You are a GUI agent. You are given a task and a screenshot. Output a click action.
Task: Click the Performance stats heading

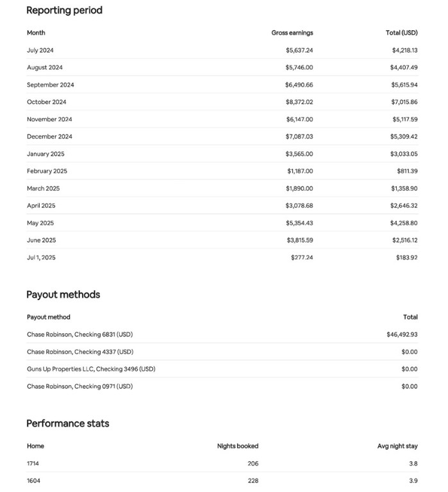click(x=67, y=423)
